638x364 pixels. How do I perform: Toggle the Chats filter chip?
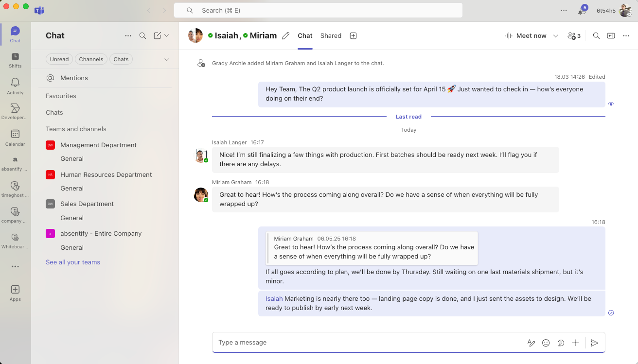click(x=121, y=59)
